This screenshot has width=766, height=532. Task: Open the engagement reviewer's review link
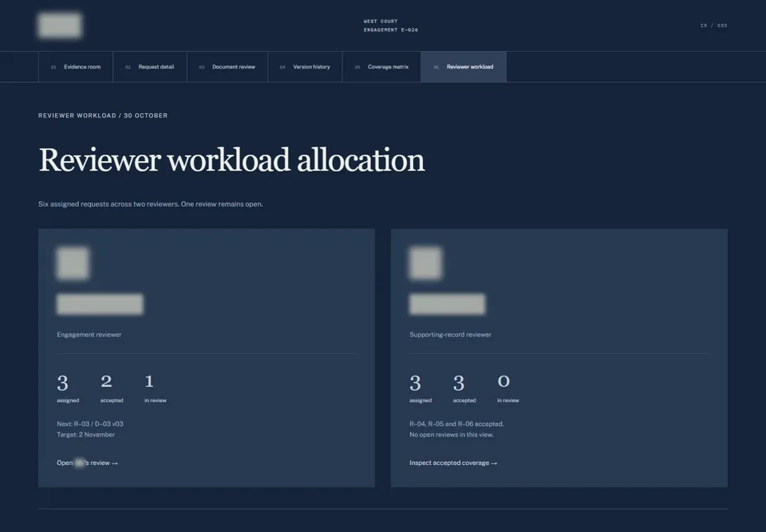87,463
